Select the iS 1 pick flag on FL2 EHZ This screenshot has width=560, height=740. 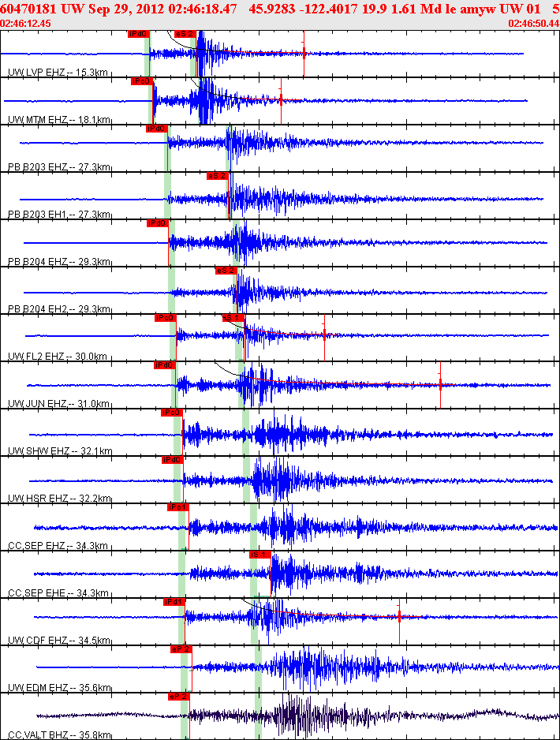pyautogui.click(x=233, y=318)
